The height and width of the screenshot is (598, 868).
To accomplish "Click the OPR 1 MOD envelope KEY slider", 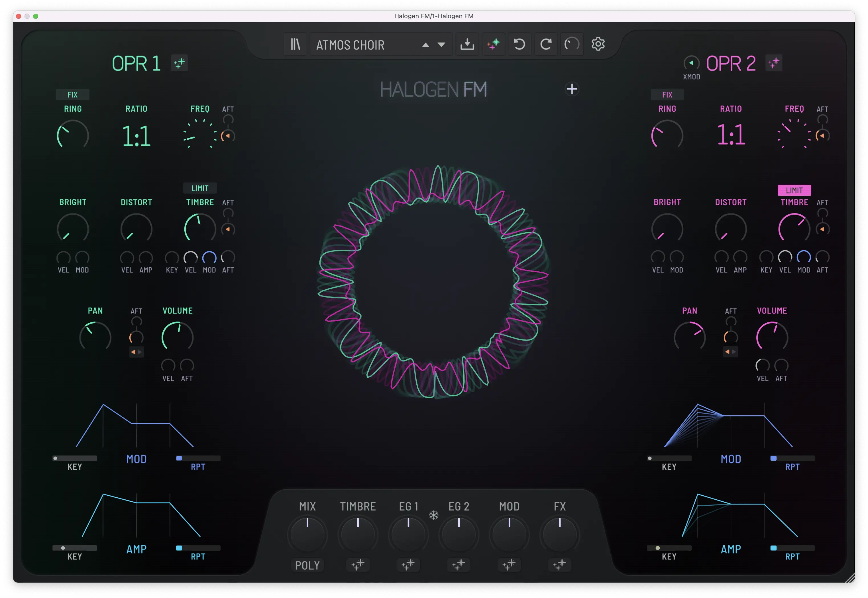I will click(x=75, y=458).
